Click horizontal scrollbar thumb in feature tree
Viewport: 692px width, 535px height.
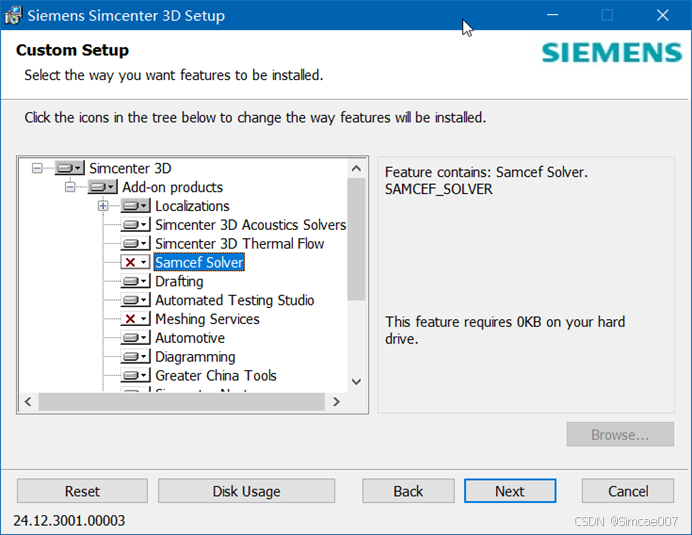[x=181, y=402]
